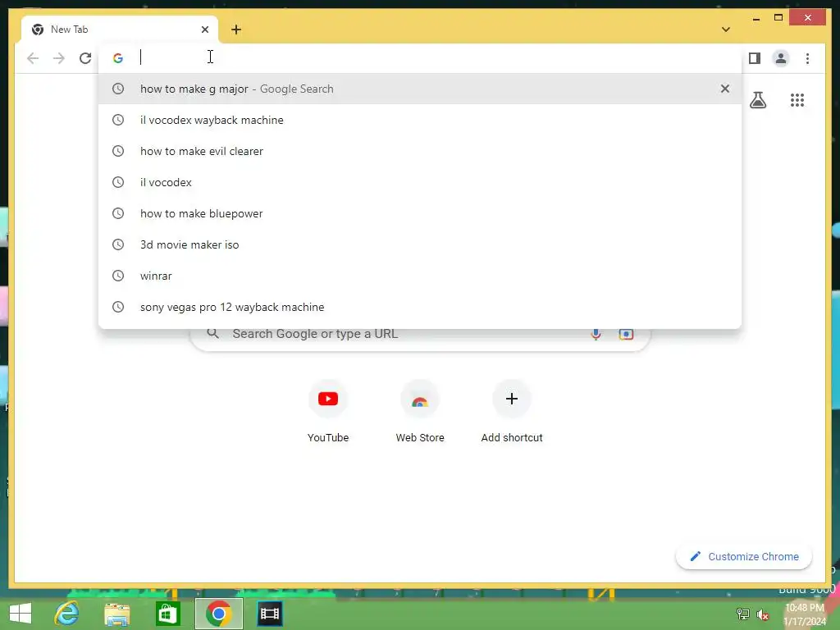Select the New Tab tab
Viewport: 840px width, 630px height.
[120, 30]
